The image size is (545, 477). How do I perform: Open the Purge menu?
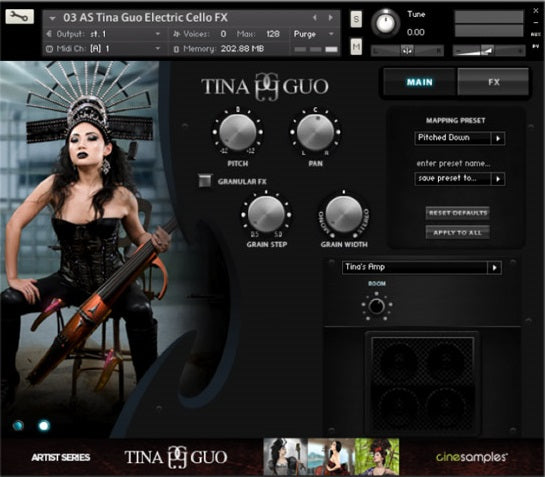314,34
